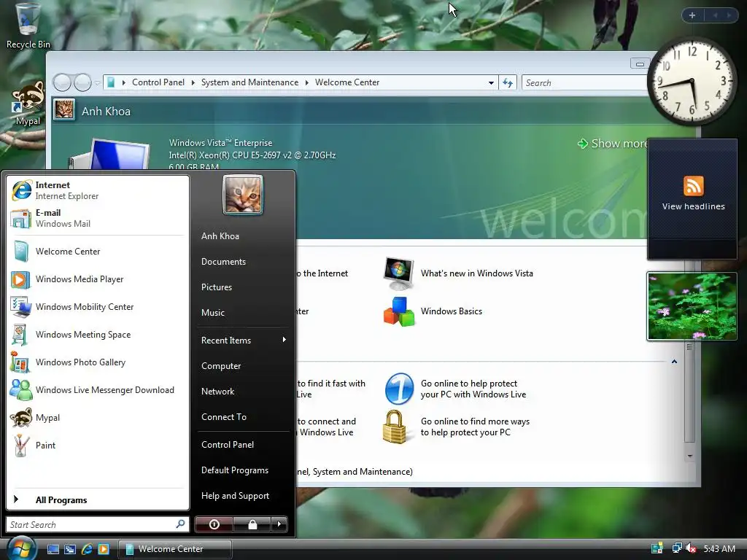Open Windows Mail E-mail entry
747x560 pixels.
pyautogui.click(x=98, y=218)
